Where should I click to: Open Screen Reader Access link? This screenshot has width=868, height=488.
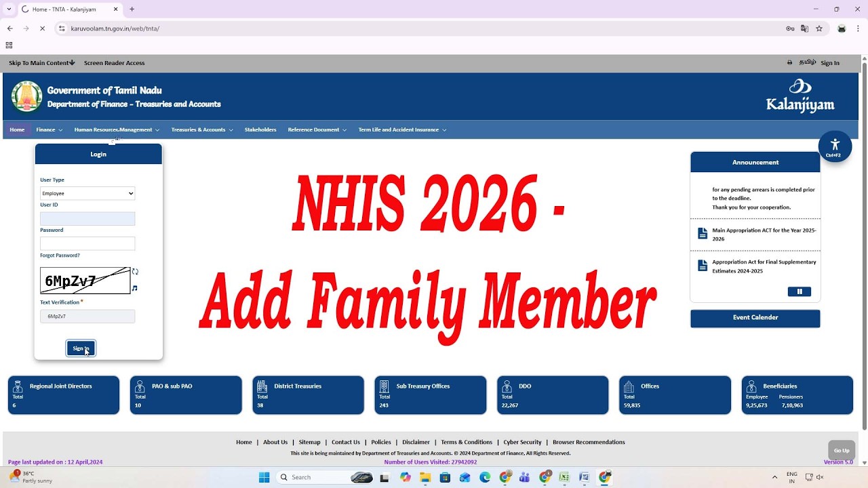pos(114,63)
